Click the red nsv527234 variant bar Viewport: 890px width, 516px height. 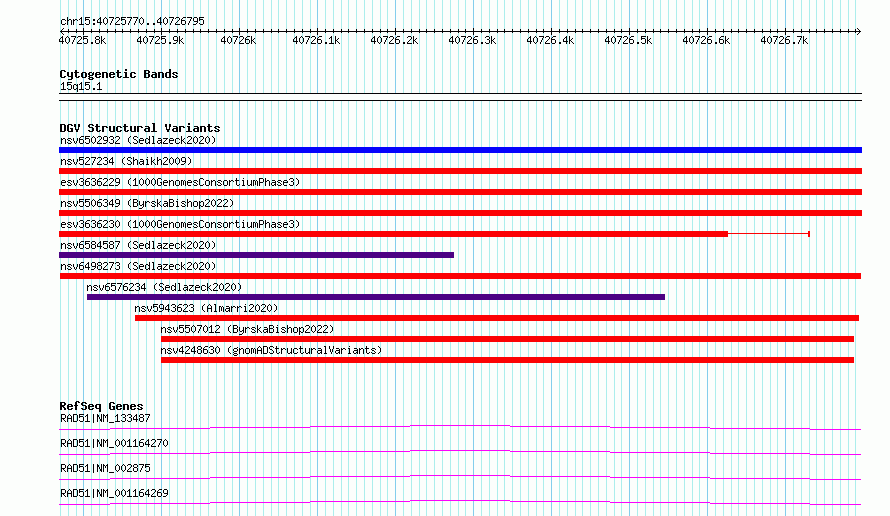click(460, 171)
